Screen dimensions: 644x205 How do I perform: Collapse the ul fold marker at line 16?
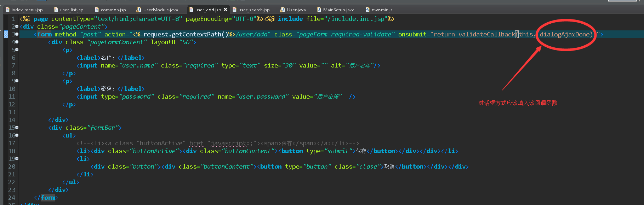[x=17, y=135]
